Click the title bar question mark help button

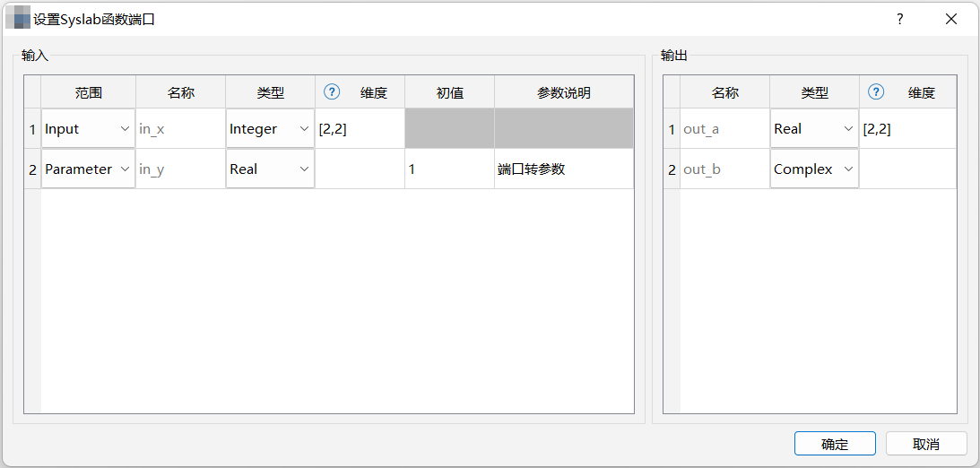[x=899, y=19]
